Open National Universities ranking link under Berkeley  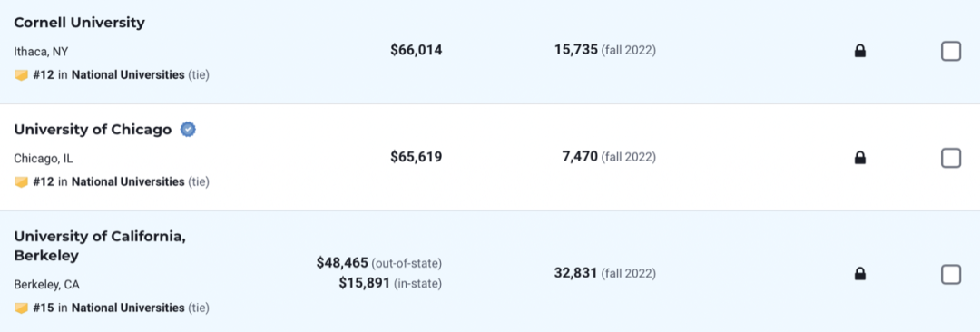click(128, 308)
